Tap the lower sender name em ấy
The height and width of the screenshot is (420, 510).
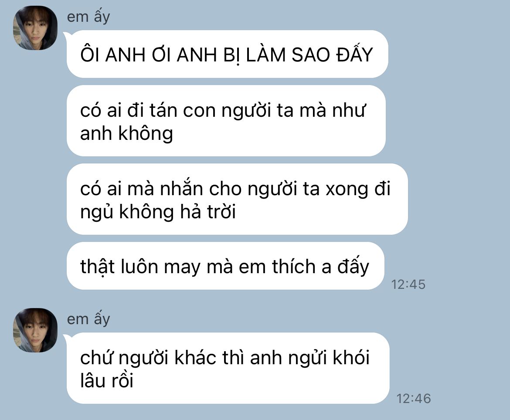tap(88, 319)
